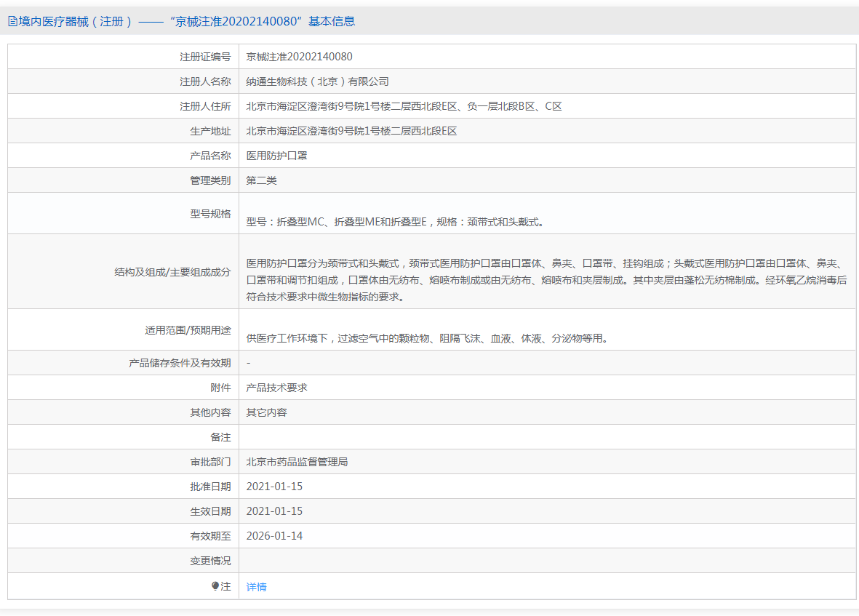Click the 注册证编号 label

coord(205,57)
